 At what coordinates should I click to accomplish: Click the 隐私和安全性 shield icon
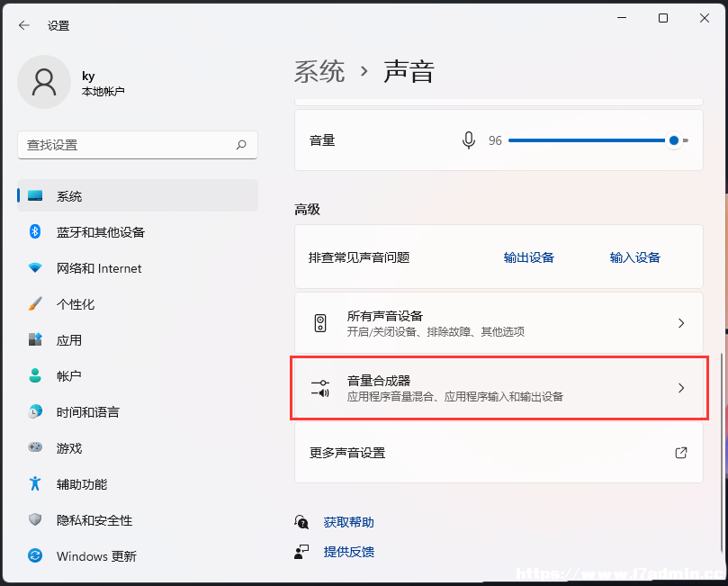[35, 519]
